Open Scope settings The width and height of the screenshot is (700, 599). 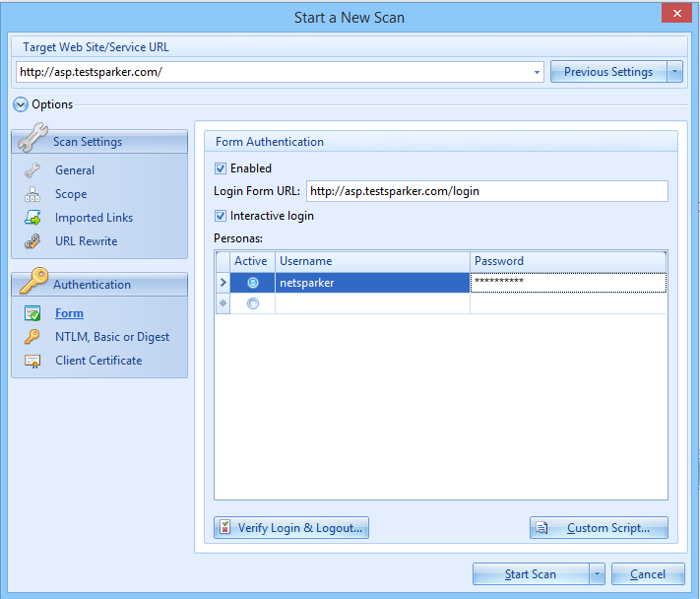(x=71, y=194)
